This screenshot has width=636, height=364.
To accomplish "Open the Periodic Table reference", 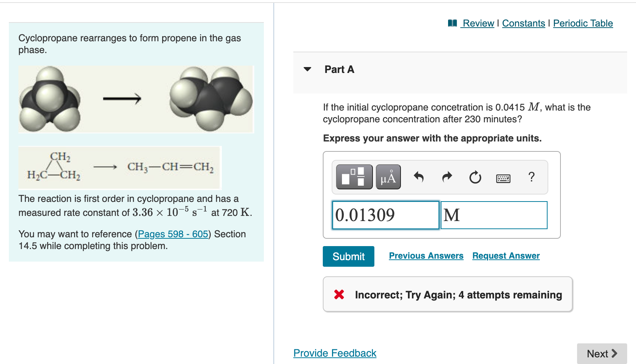I will coord(583,23).
